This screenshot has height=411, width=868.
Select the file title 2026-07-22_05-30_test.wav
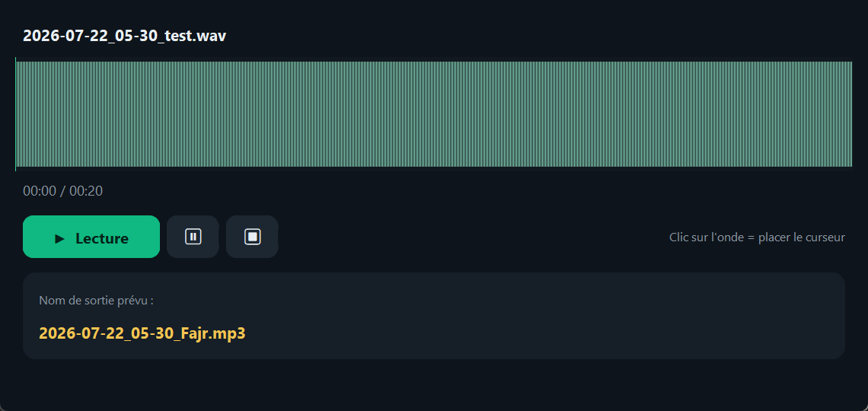point(125,36)
